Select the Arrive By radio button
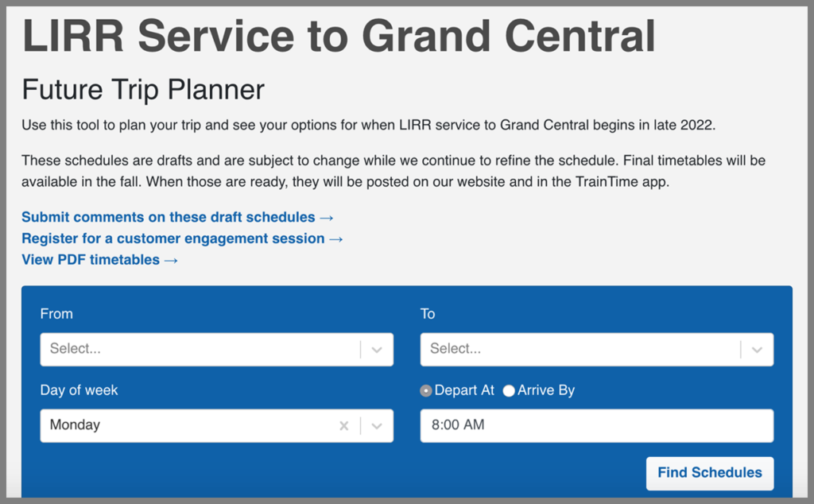The image size is (814, 504). tap(509, 391)
